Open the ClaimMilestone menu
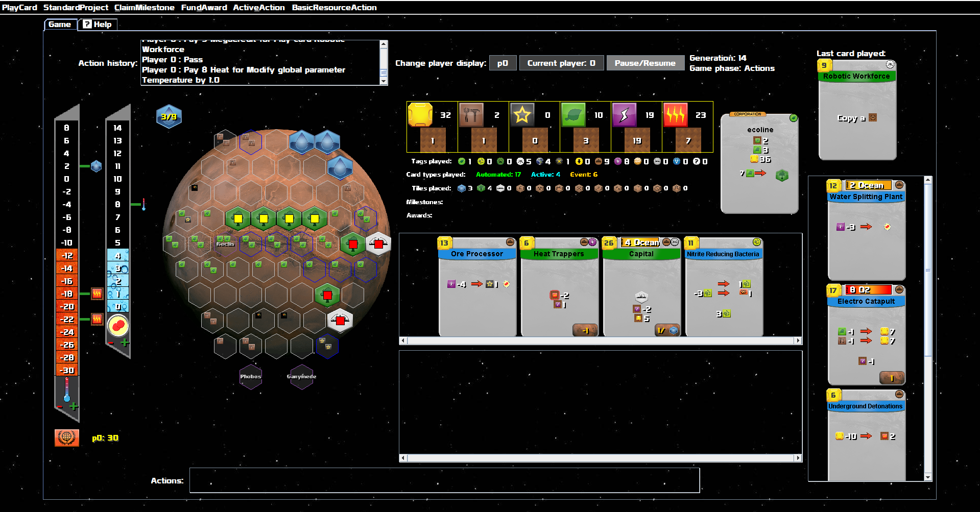 point(144,7)
